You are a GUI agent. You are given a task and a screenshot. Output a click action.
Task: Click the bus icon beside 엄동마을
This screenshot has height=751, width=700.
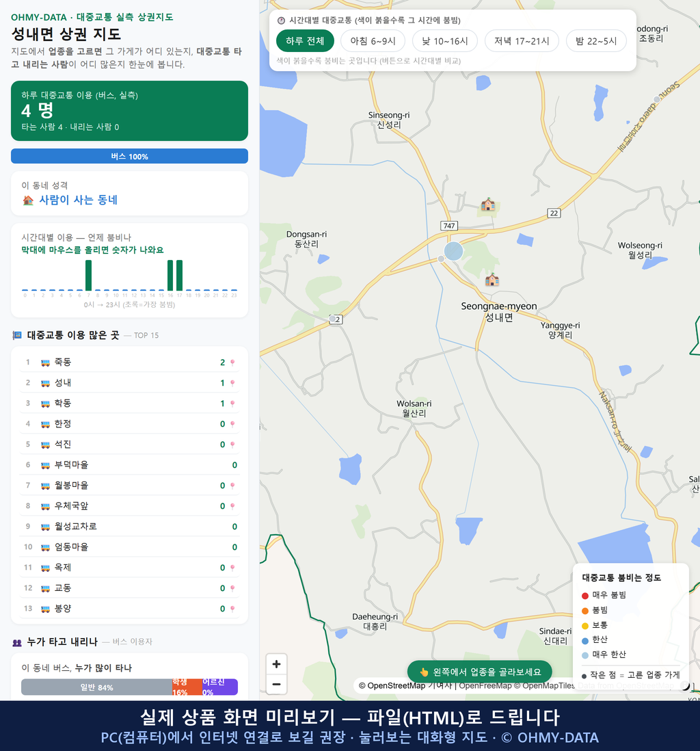coord(46,547)
